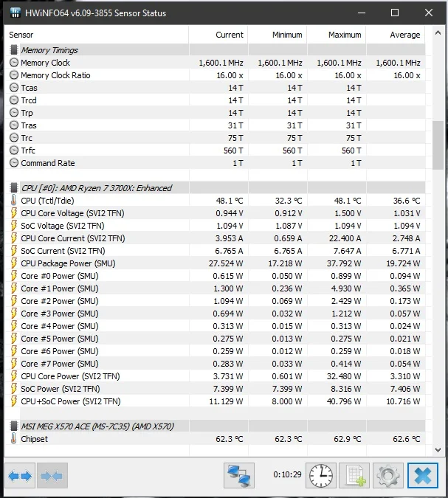The width and height of the screenshot is (448, 498).
Task: Click the 37.792 W maximum package power value
Action: pos(344,263)
